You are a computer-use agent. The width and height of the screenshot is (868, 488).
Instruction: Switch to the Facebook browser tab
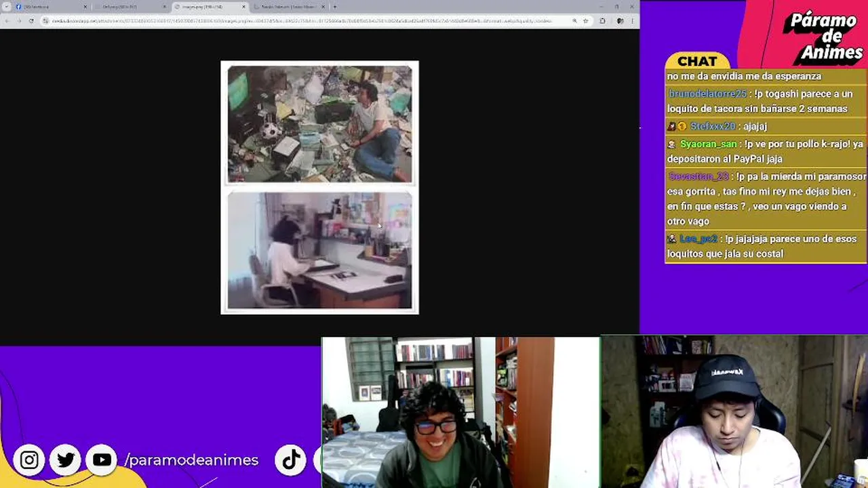click(51, 7)
